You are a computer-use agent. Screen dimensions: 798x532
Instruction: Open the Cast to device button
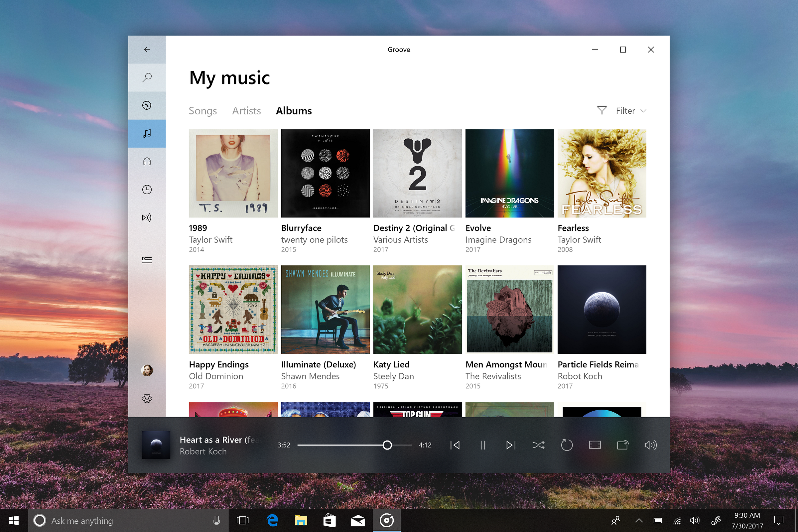622,445
